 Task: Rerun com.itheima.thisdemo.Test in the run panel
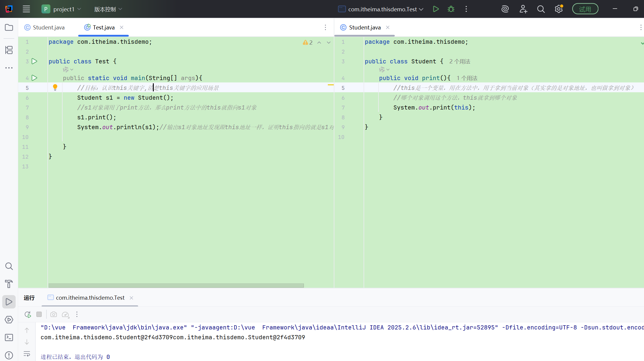point(28,314)
